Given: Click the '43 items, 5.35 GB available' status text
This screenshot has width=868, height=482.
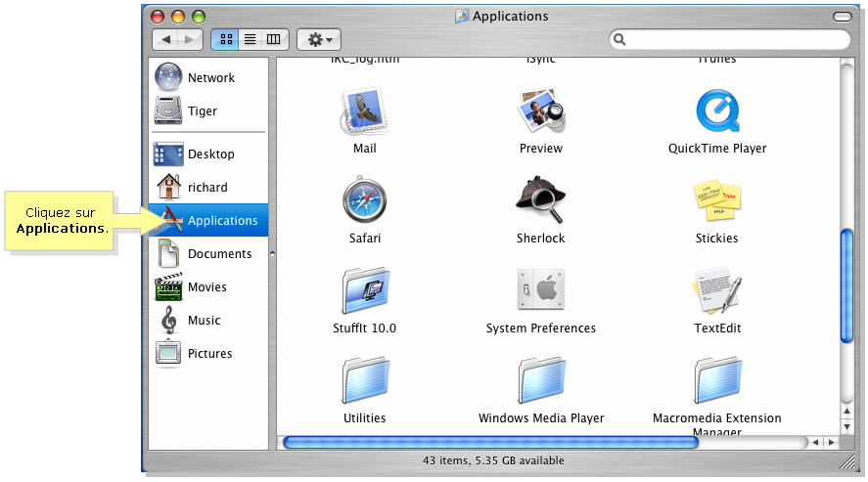Looking at the screenshot, I should click(x=493, y=460).
